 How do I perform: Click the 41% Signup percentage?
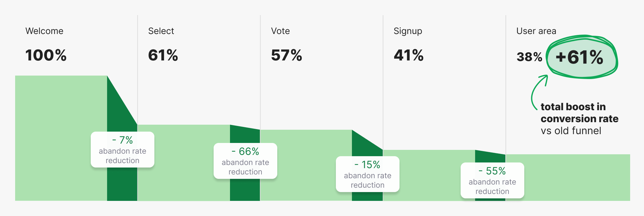point(409,55)
